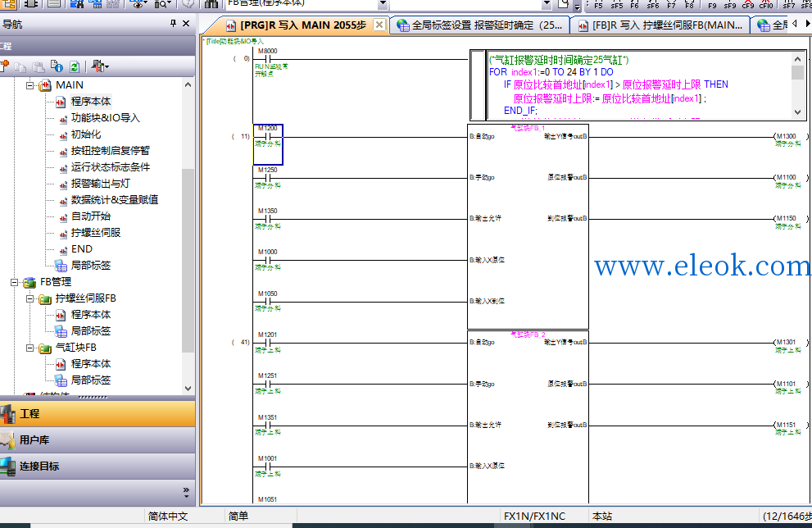This screenshot has width=812, height=528.
Task: Select 运行状态标志条件 in project tree
Action: click(111, 167)
